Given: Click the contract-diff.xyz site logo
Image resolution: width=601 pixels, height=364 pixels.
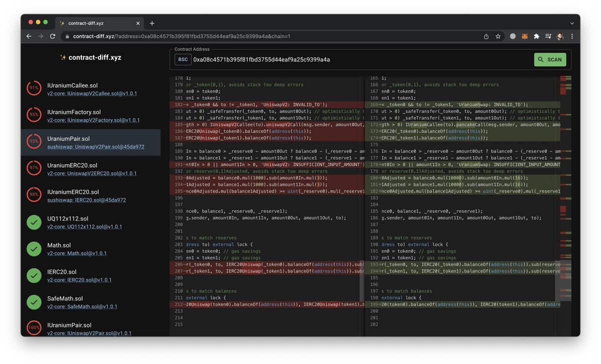Looking at the screenshot, I should (90, 58).
